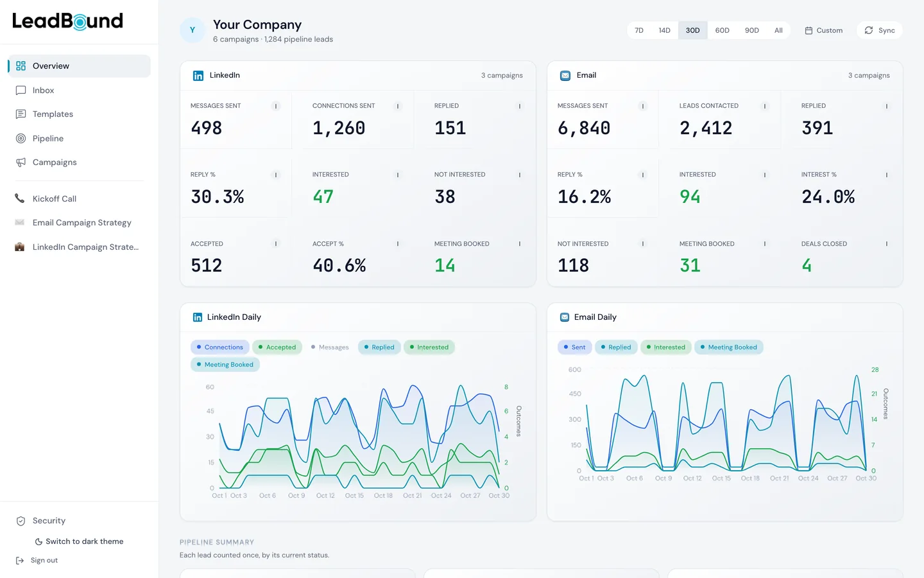Click the Your Company avatar
The image size is (924, 578).
193,30
